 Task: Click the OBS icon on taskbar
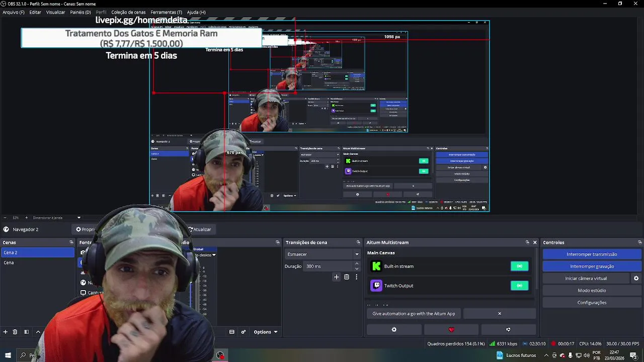(x=220, y=355)
